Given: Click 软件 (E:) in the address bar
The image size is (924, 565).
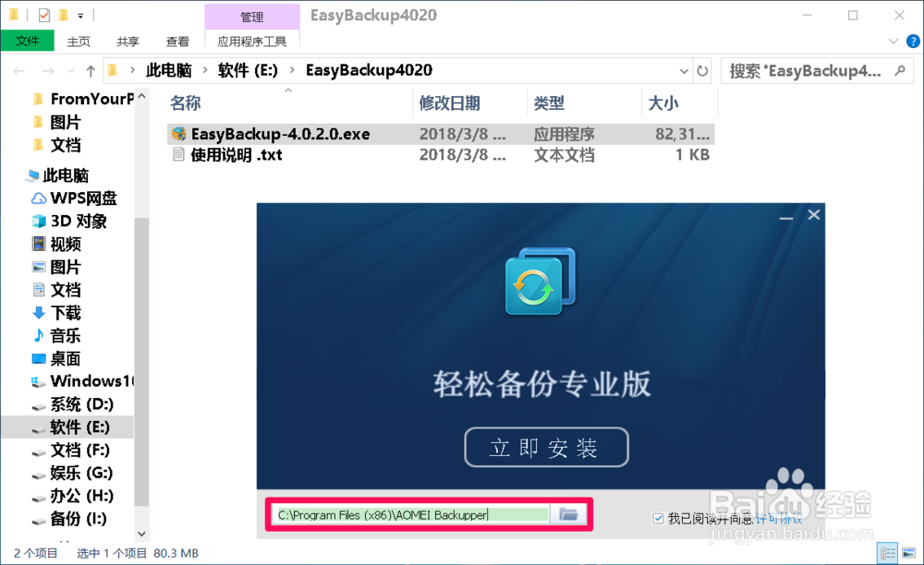Looking at the screenshot, I should click(x=248, y=70).
